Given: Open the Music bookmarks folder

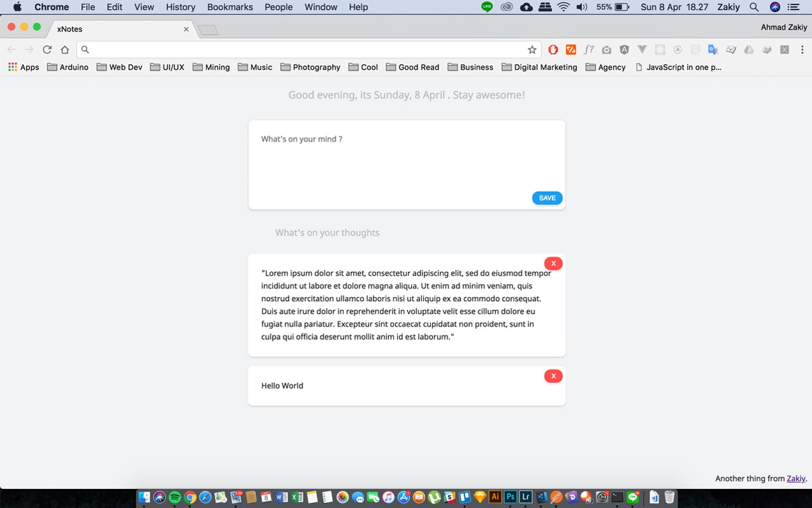Looking at the screenshot, I should 255,67.
